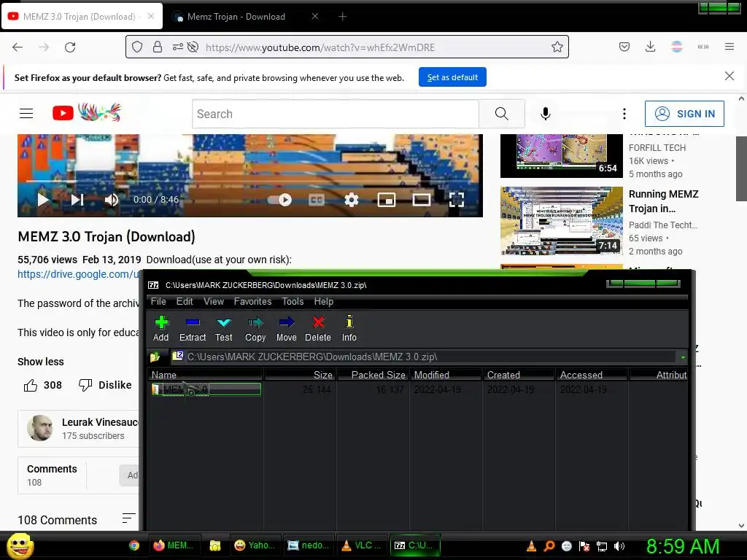747x560 pixels.
Task: Click the Dislike button
Action: [x=105, y=385]
